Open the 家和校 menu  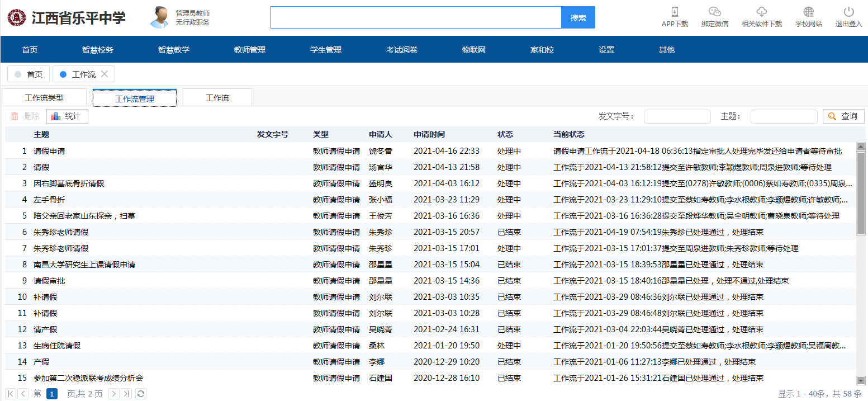(542, 50)
